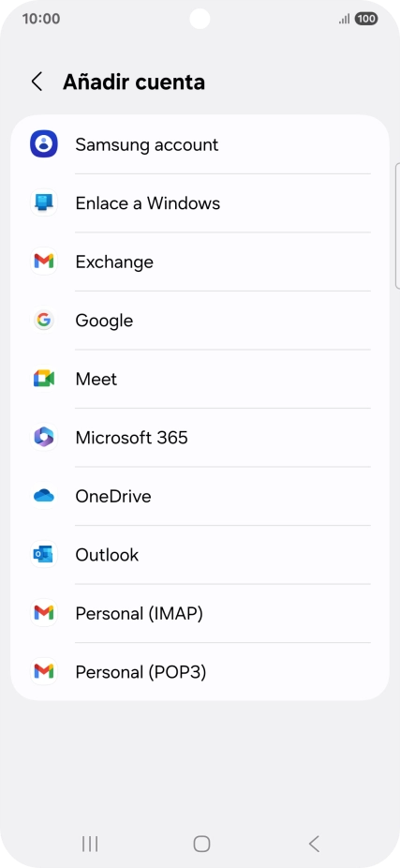This screenshot has width=400, height=868.
Task: Select Google account text label
Action: [104, 321]
